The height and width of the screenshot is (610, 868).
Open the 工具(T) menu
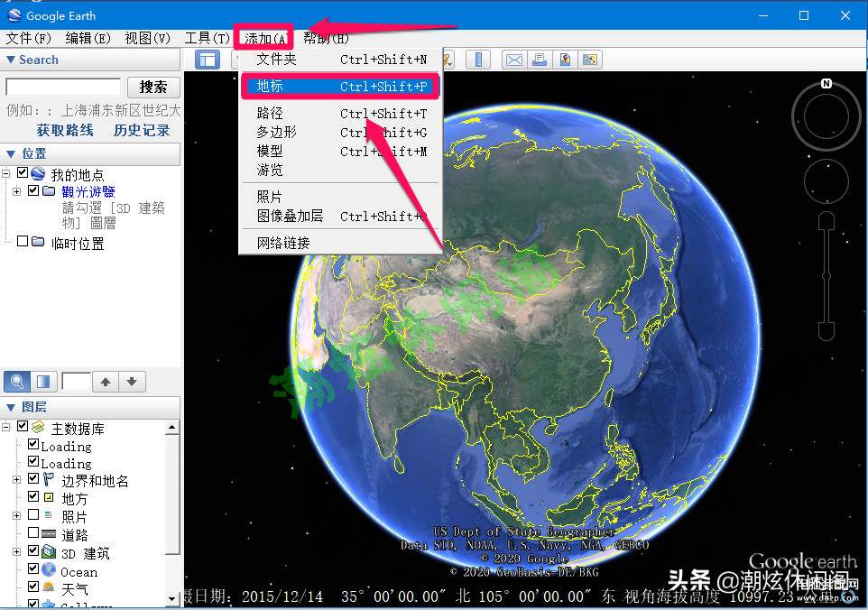[x=207, y=38]
